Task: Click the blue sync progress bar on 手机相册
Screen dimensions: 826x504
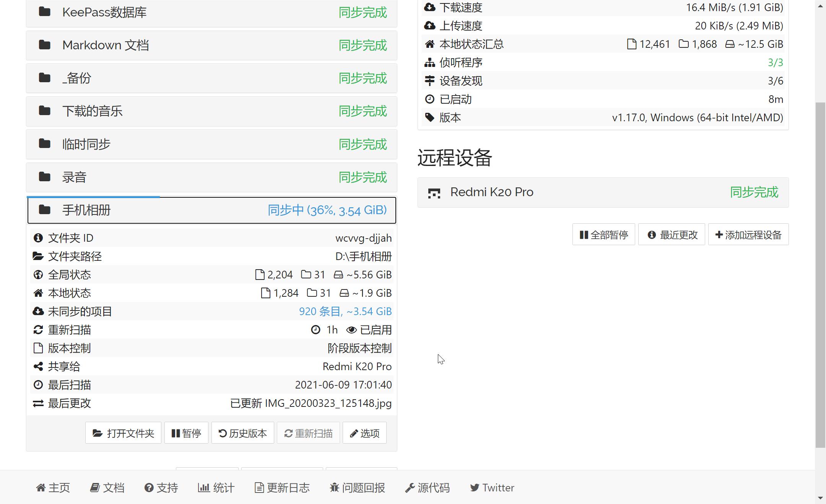Action: pos(94,197)
